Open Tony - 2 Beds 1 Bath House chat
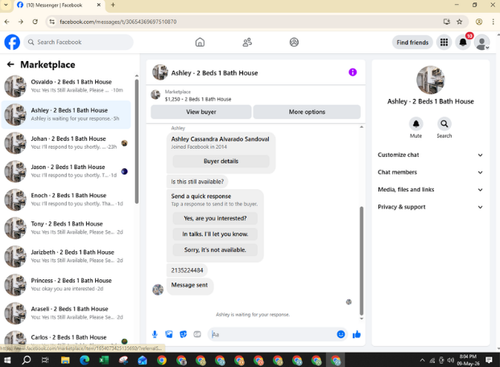The width and height of the screenshot is (500, 367). pos(66,228)
